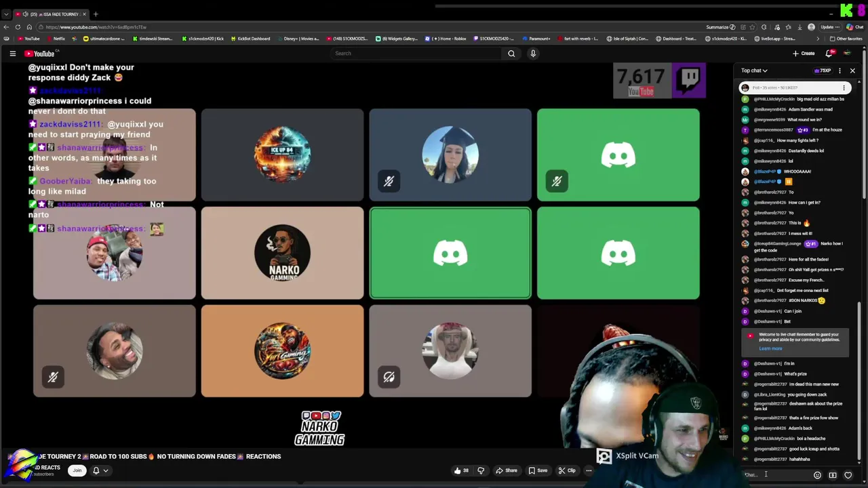The width and height of the screenshot is (868, 488).
Task: Click the dragon gaming logo participant tile
Action: 282,351
